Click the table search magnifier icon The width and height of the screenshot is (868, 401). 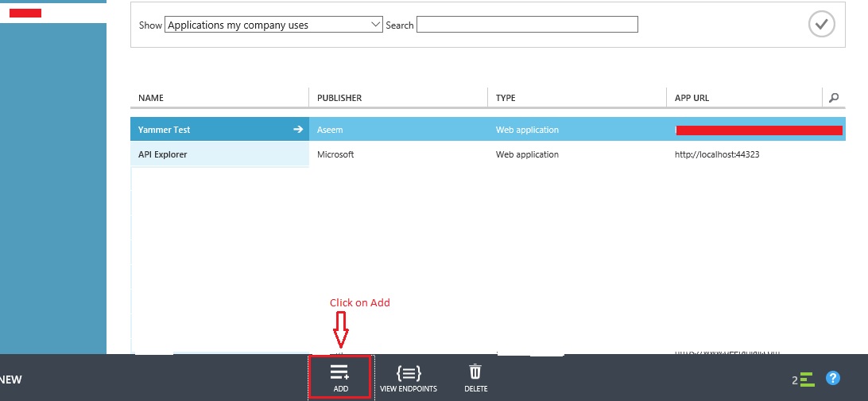pos(834,98)
